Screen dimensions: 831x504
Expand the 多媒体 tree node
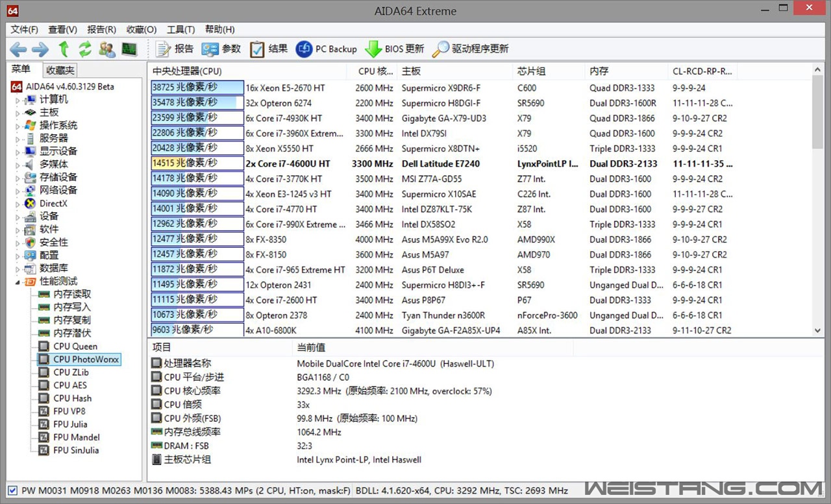(x=18, y=165)
